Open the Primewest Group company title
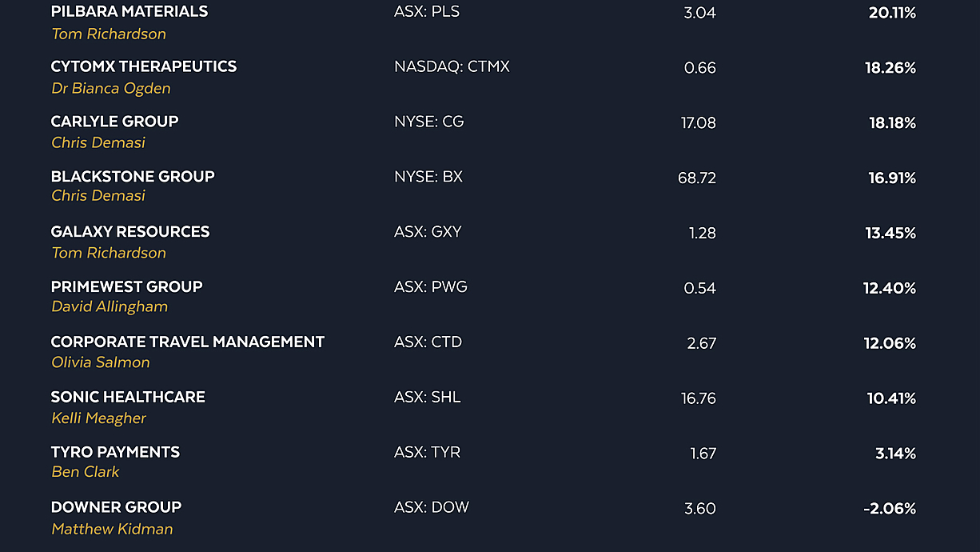The image size is (980, 552). point(126,287)
